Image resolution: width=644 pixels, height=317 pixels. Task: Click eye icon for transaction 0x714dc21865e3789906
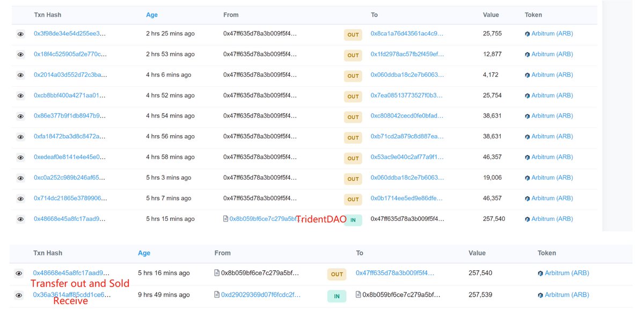point(20,198)
